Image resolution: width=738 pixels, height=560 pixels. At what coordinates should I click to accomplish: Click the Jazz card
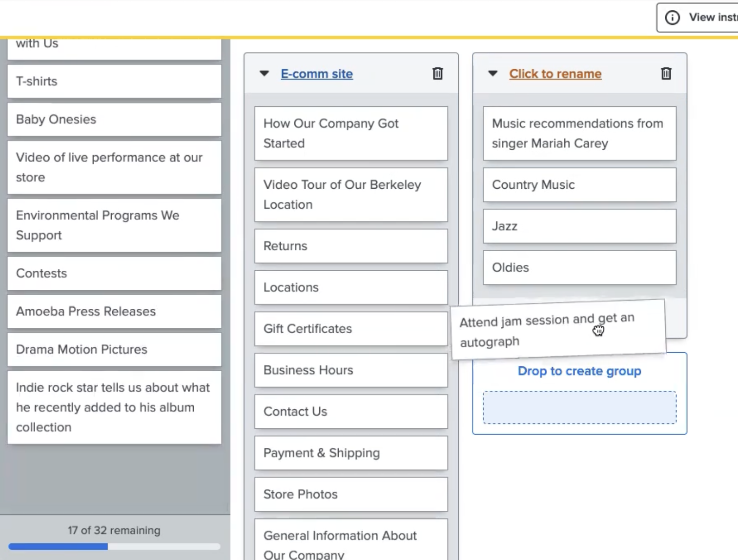coord(579,226)
